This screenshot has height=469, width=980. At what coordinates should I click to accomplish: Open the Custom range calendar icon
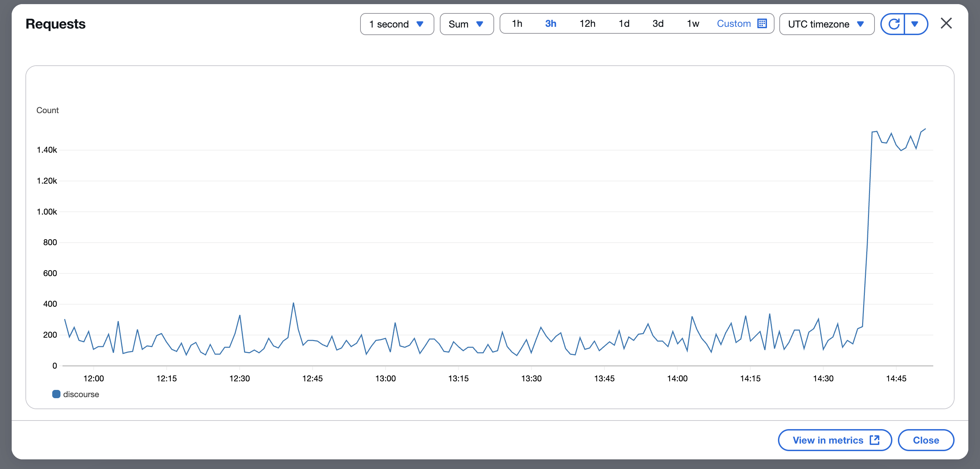(x=762, y=24)
